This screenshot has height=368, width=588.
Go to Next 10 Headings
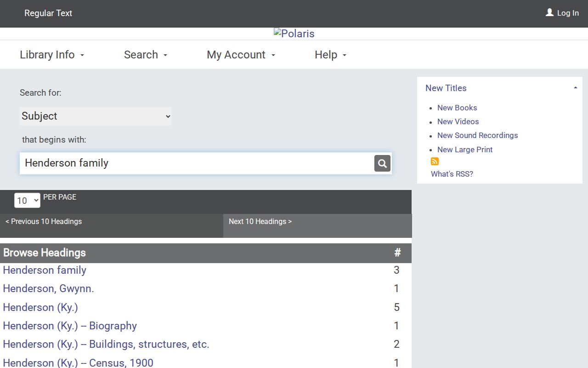click(260, 221)
